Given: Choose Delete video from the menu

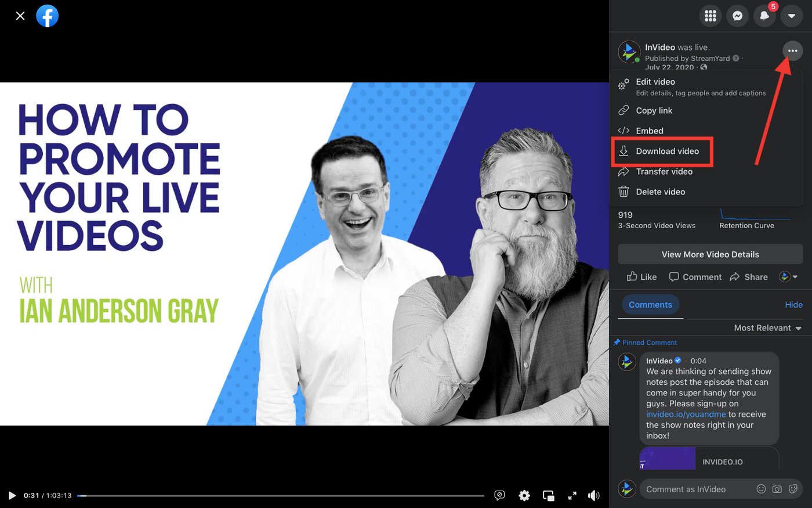Looking at the screenshot, I should pos(706,192).
